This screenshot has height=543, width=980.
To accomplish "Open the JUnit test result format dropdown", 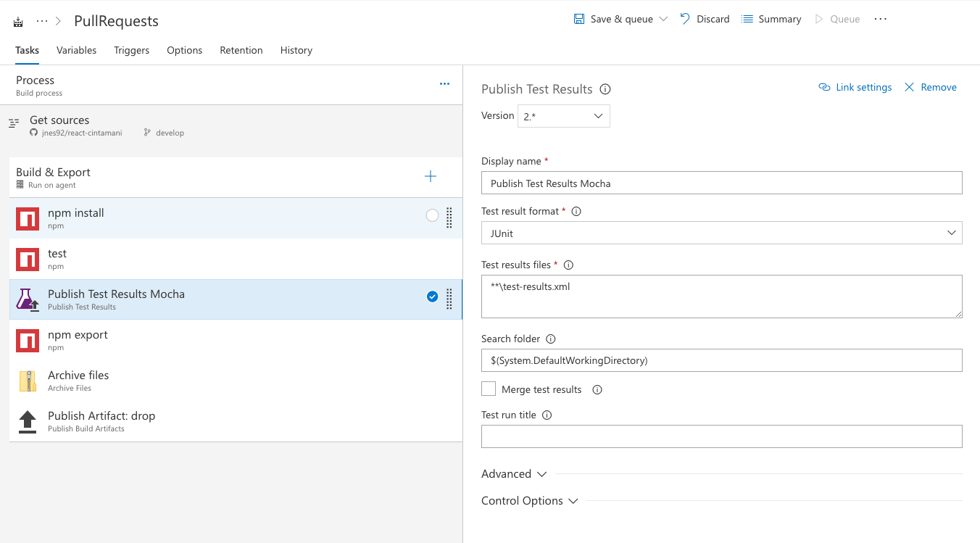I will point(721,233).
